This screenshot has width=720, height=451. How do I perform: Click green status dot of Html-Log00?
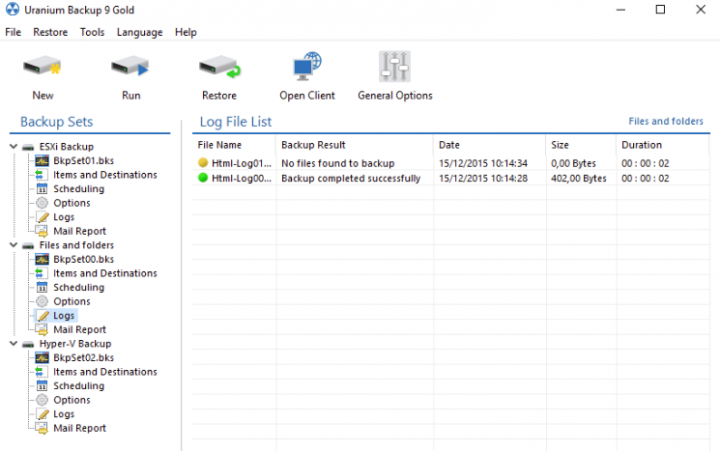click(x=203, y=178)
